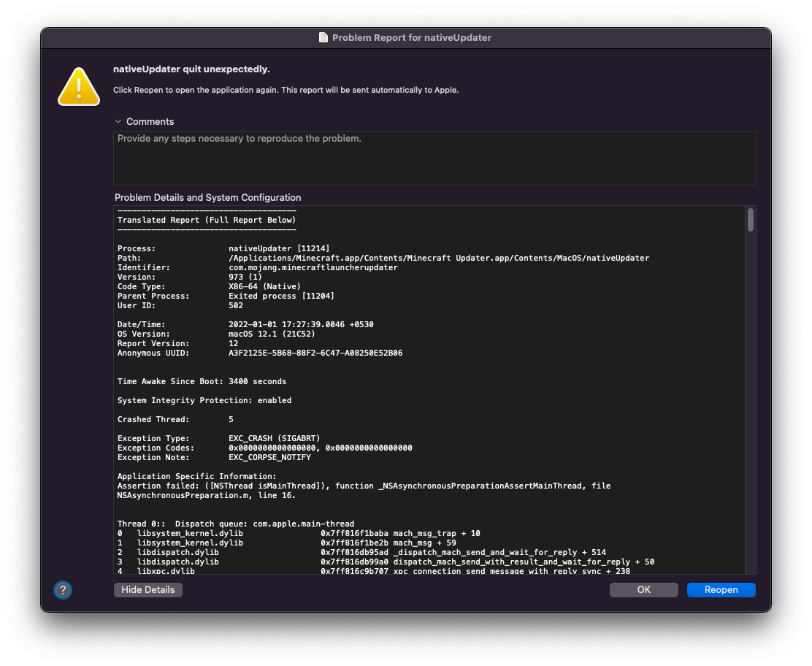The width and height of the screenshot is (812, 666).
Task: Click stack frame 1 'mach_msg + 59'
Action: point(425,543)
